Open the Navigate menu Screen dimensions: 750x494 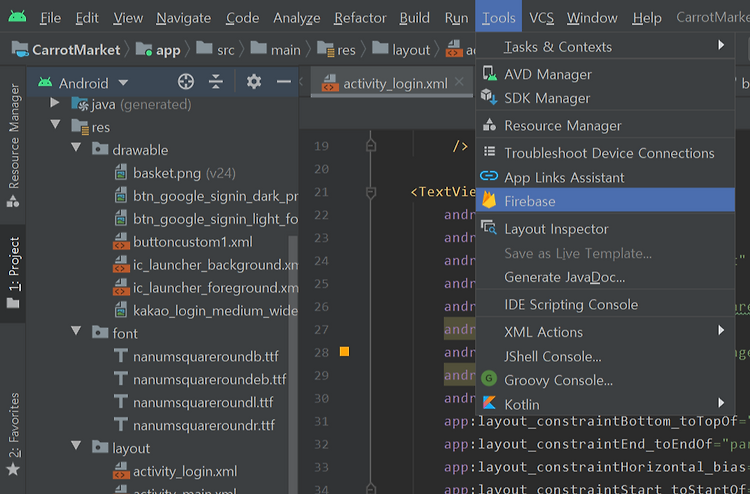pos(183,18)
